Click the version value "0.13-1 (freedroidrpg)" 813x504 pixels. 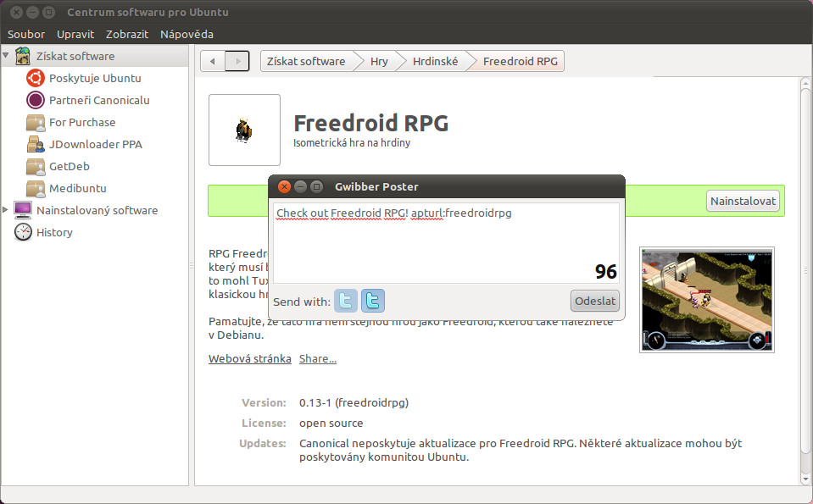coord(354,402)
